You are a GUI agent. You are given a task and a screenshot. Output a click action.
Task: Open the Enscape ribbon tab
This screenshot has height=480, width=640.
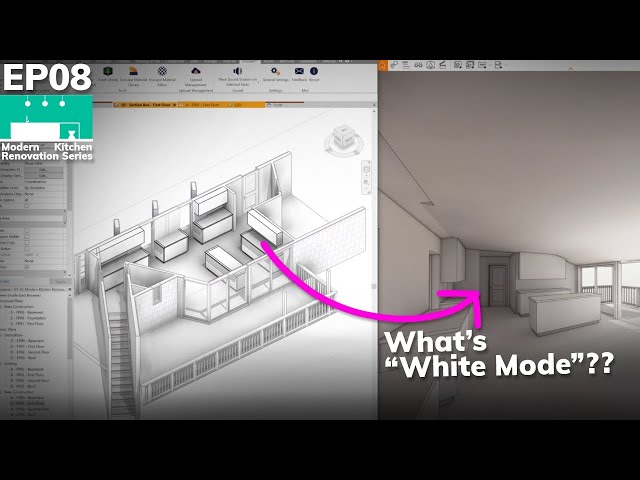tap(248, 62)
